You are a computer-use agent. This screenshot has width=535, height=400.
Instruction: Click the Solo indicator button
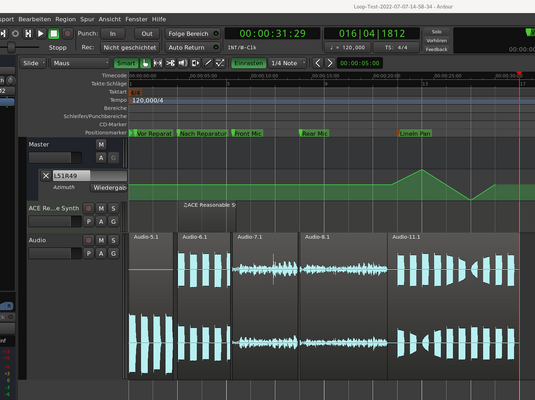coord(436,32)
